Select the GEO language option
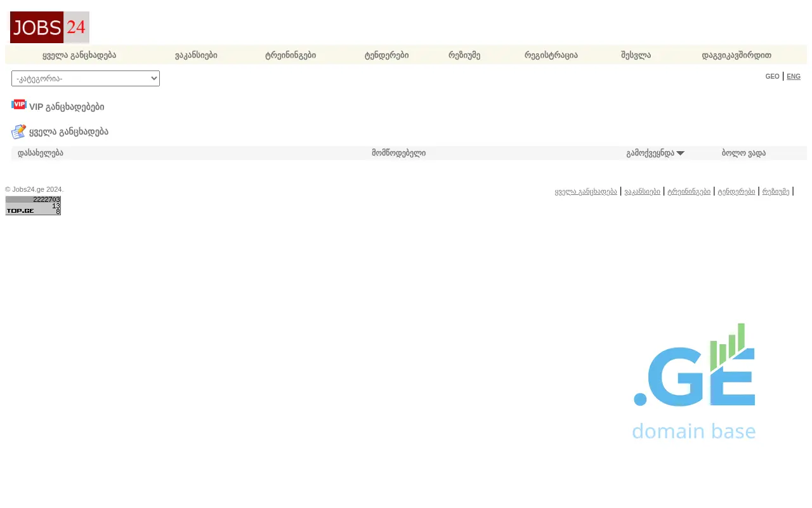The image size is (812, 508). pos(772,76)
